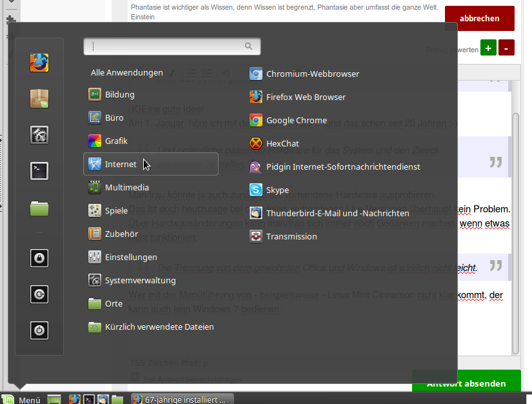Click the Menü button in the taskbar
532x404 pixels.
(21, 399)
